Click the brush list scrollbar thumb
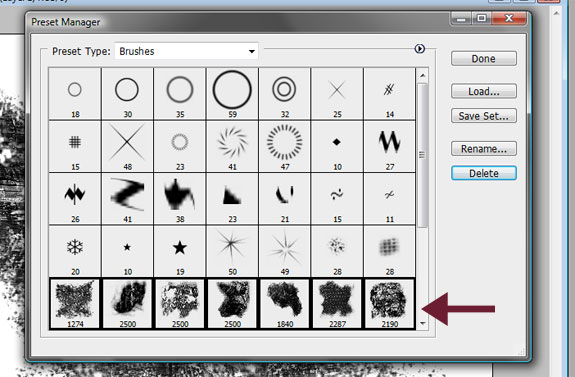This screenshot has width=575, height=377. tap(422, 155)
